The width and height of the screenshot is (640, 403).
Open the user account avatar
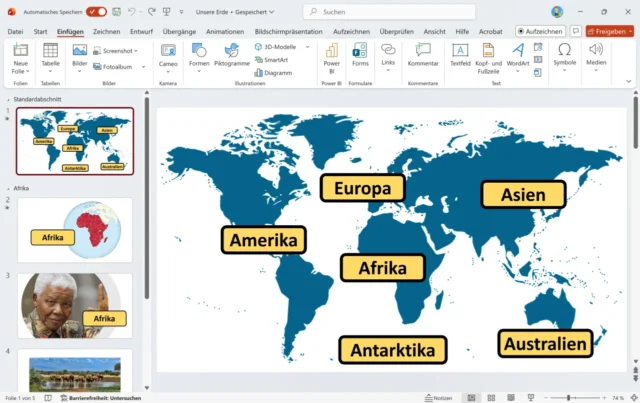tap(557, 12)
